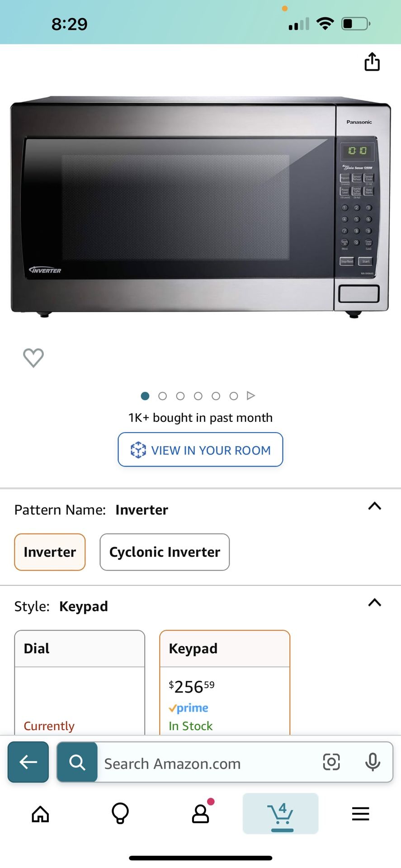Collapse the Style section
This screenshot has height=868, width=401.
[374, 603]
